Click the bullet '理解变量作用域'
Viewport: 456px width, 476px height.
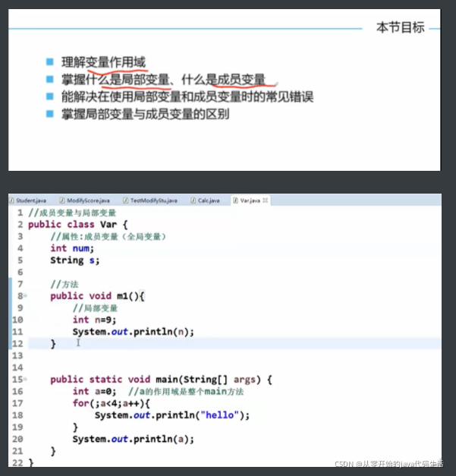(x=103, y=62)
